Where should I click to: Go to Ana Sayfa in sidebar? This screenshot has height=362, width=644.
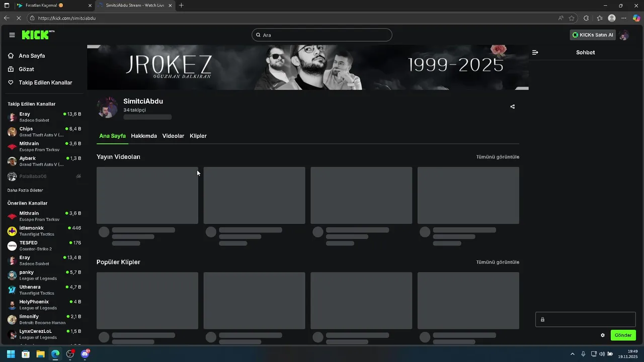[32, 56]
